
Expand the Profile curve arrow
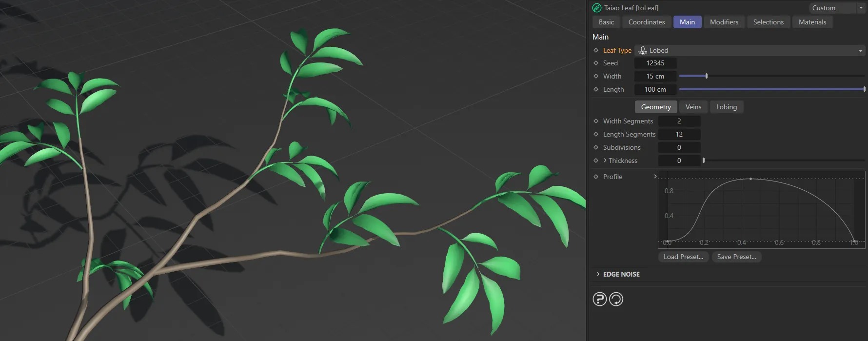click(x=655, y=177)
